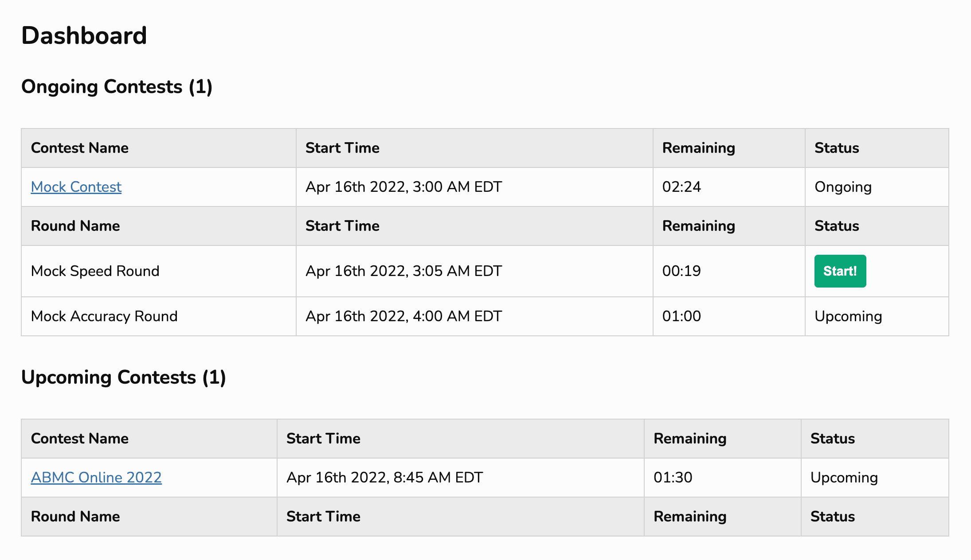Click the Contest Name column header in ongoing table
971x560 pixels.
coord(80,148)
